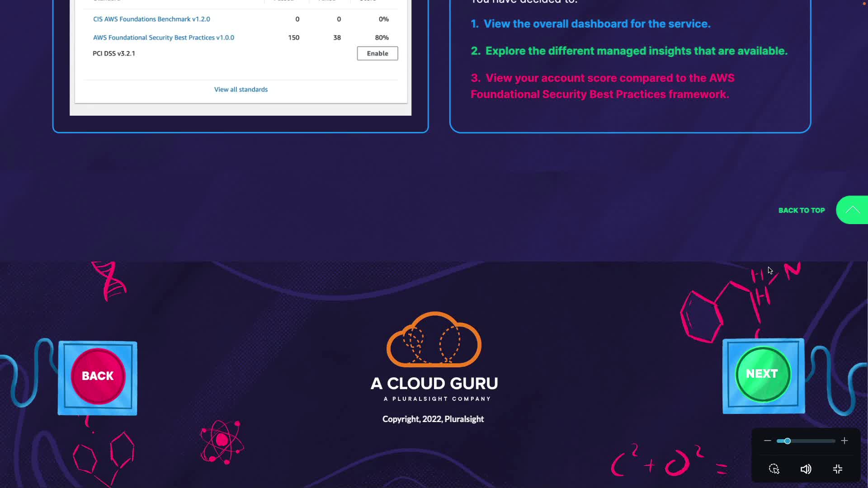This screenshot has height=488, width=868.
Task: Increase zoom with the plus icon
Action: click(x=844, y=441)
